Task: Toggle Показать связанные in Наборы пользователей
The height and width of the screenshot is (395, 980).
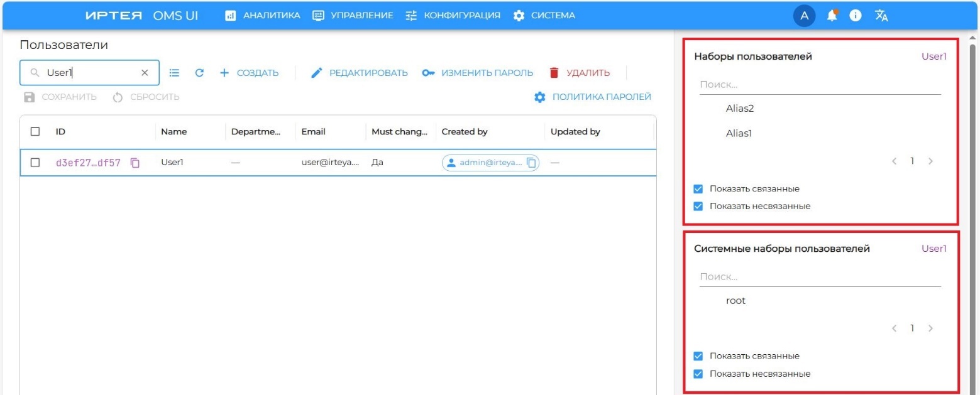Action: point(698,188)
